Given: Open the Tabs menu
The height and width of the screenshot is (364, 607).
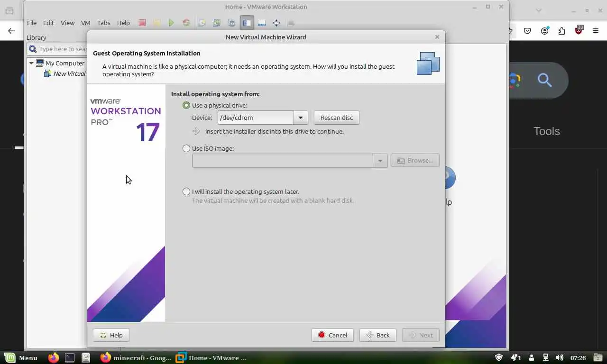Looking at the screenshot, I should pos(103,23).
